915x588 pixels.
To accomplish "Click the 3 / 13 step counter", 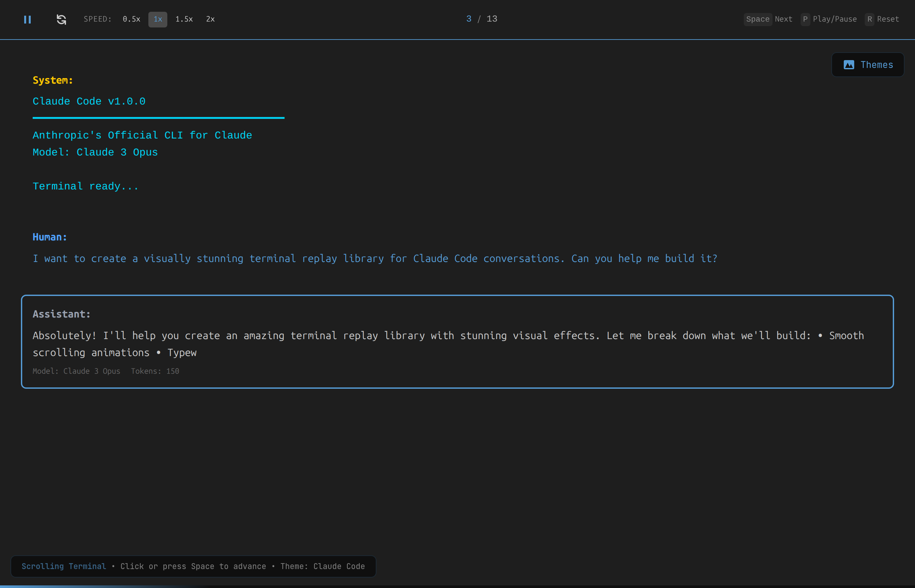I will (x=482, y=19).
